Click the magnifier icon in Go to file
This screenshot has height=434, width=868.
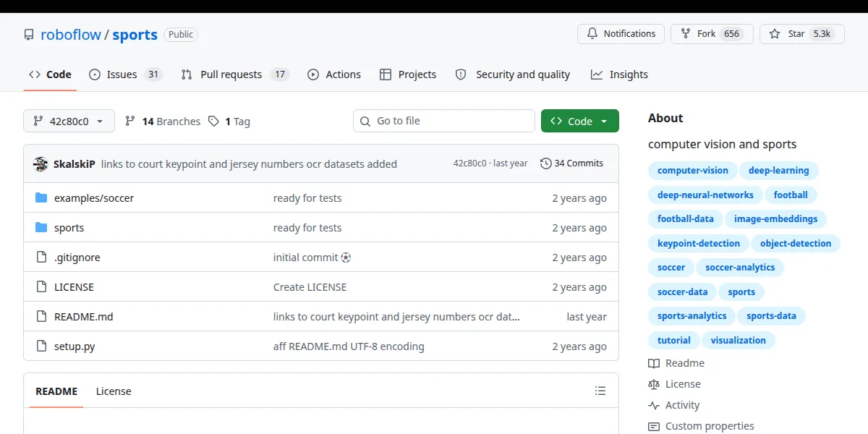365,122
